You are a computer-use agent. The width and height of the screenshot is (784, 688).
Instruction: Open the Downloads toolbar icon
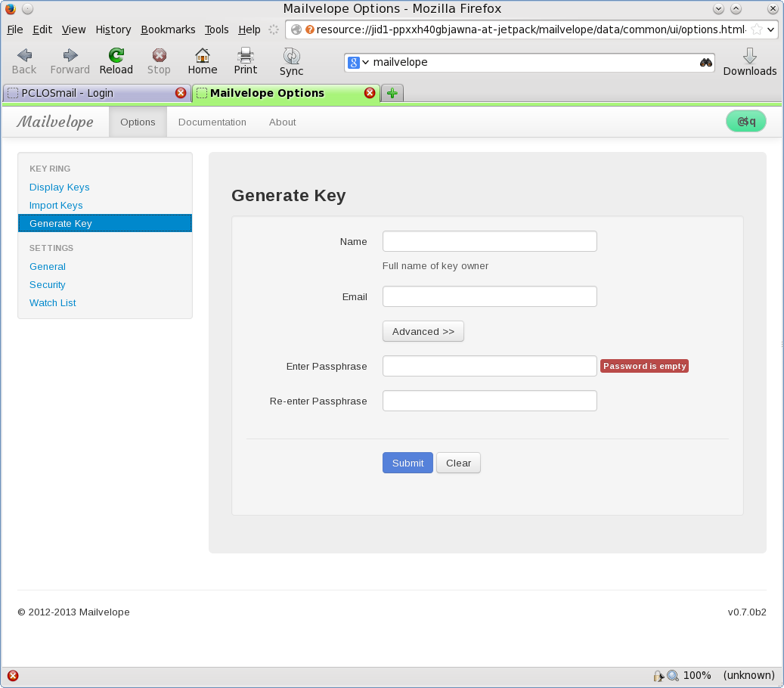click(x=749, y=57)
